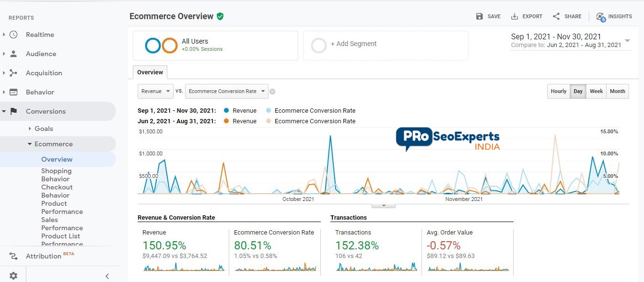Expand the Audience section arrow

pyautogui.click(x=4, y=54)
